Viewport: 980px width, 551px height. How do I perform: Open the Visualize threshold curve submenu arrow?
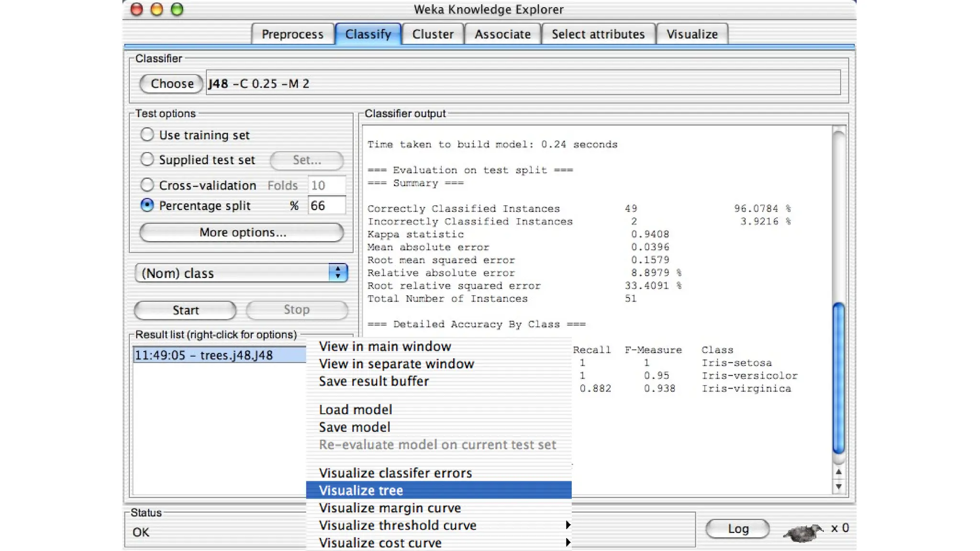tap(568, 525)
